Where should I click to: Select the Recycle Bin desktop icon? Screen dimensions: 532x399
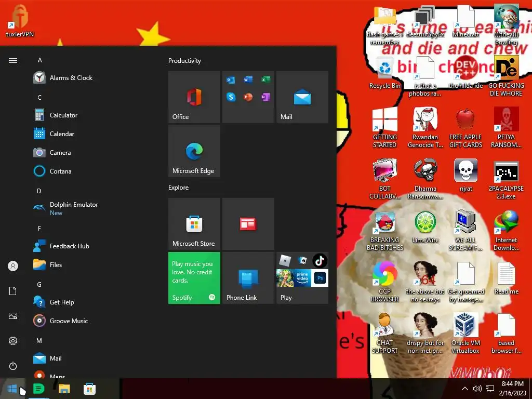point(385,73)
